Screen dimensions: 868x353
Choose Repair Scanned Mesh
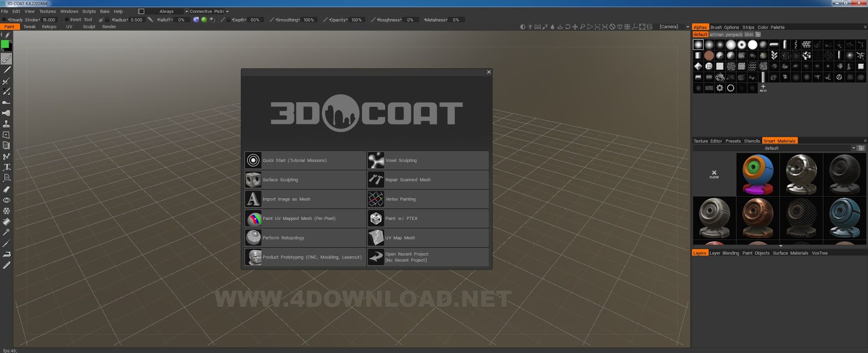(x=428, y=180)
